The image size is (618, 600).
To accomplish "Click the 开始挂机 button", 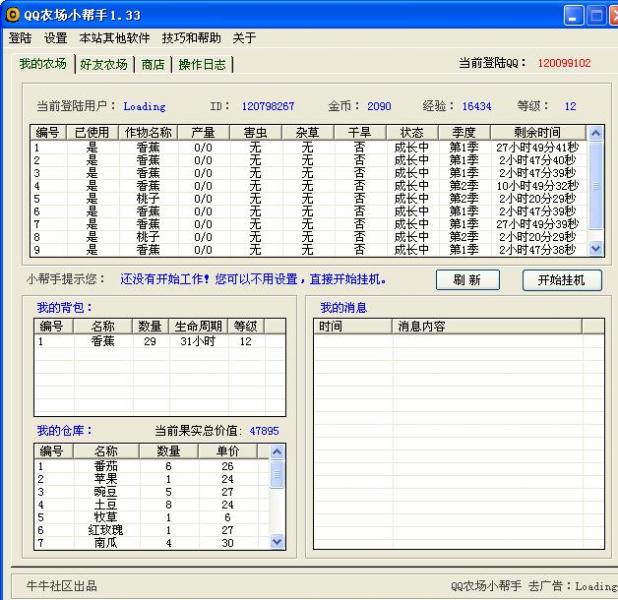I will [x=562, y=280].
